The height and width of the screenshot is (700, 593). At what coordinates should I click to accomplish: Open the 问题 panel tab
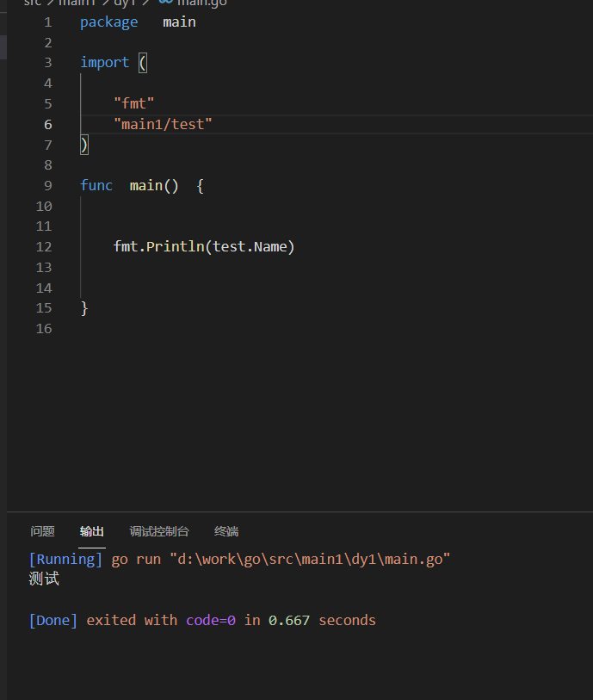[42, 531]
